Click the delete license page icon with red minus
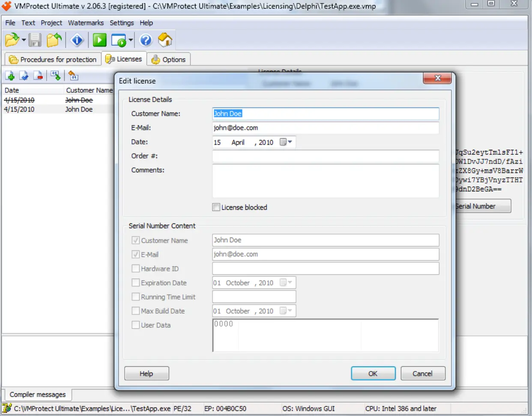Screen dimensions: 532x416 (39, 76)
